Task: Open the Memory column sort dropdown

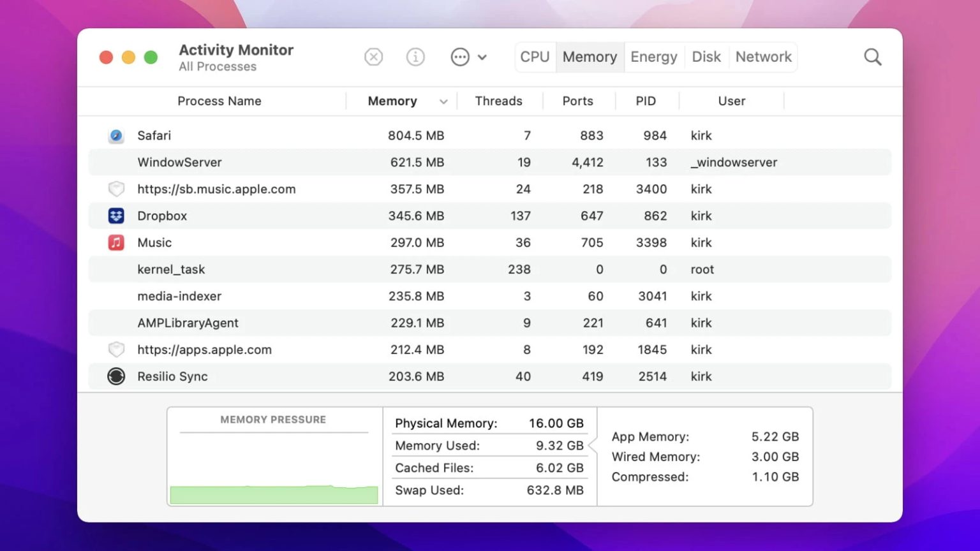Action: click(x=443, y=101)
